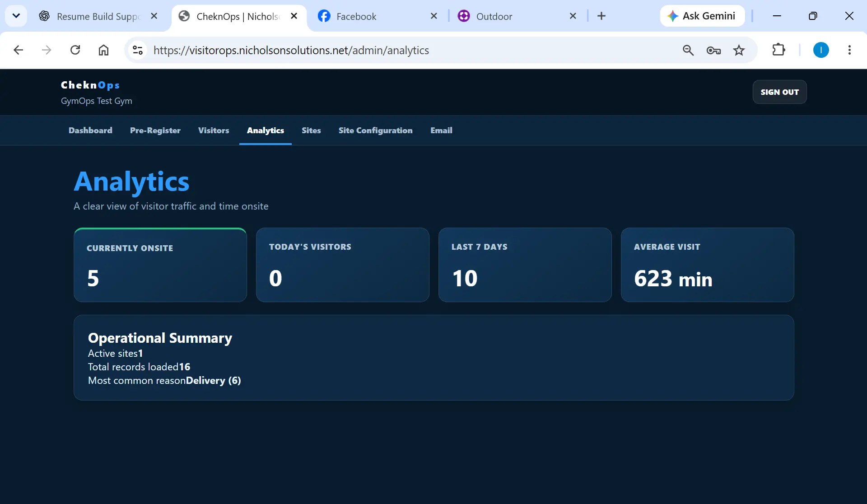Click the browser back arrow
This screenshot has width=867, height=504.
(x=18, y=50)
